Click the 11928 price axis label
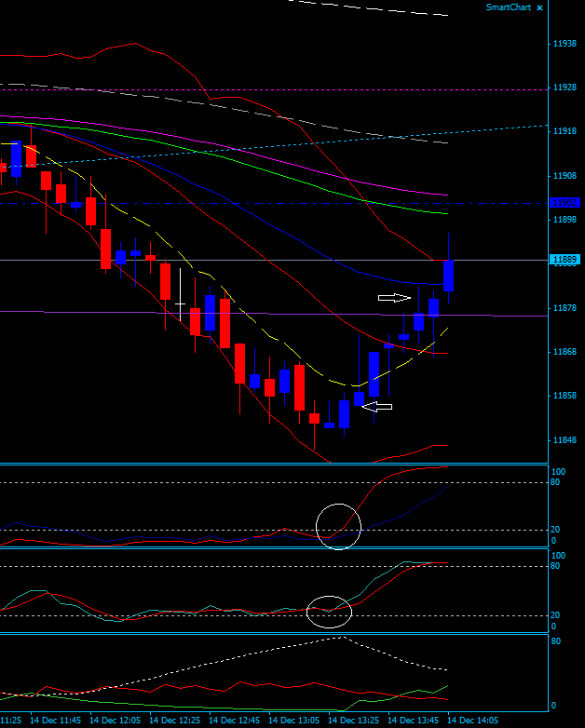Viewport: 585px width, 728px height. pyautogui.click(x=564, y=88)
